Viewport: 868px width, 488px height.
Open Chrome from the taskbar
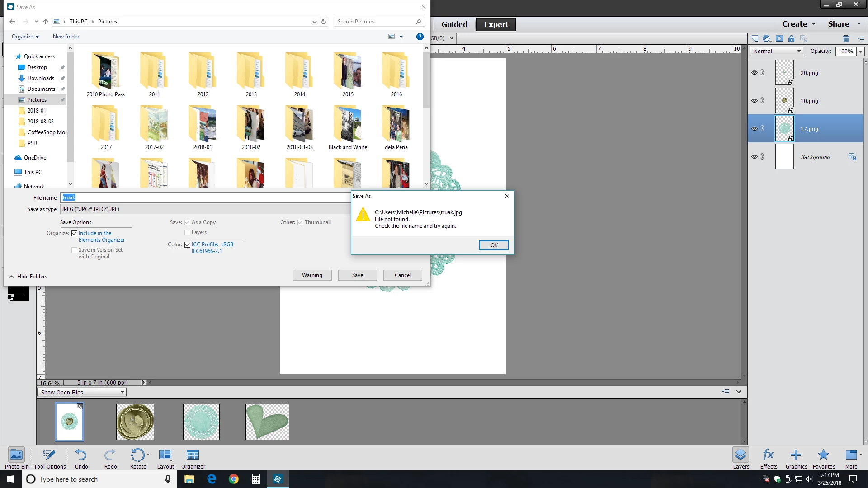234,479
